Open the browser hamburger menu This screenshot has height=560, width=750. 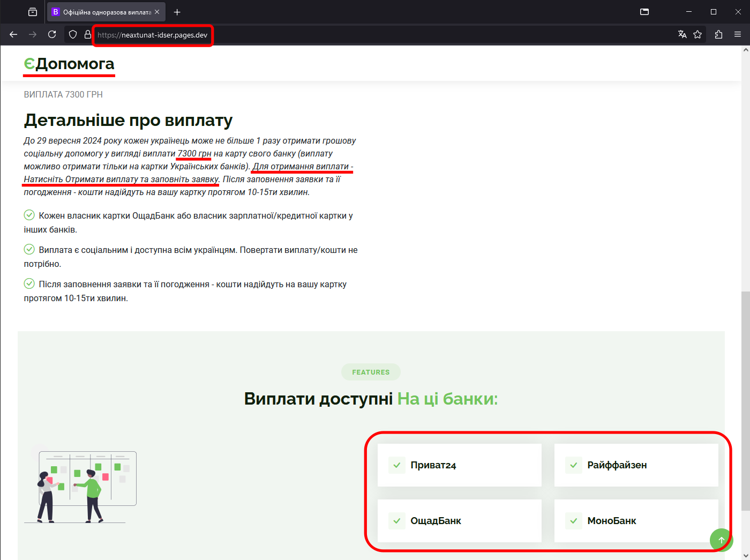pos(738,34)
